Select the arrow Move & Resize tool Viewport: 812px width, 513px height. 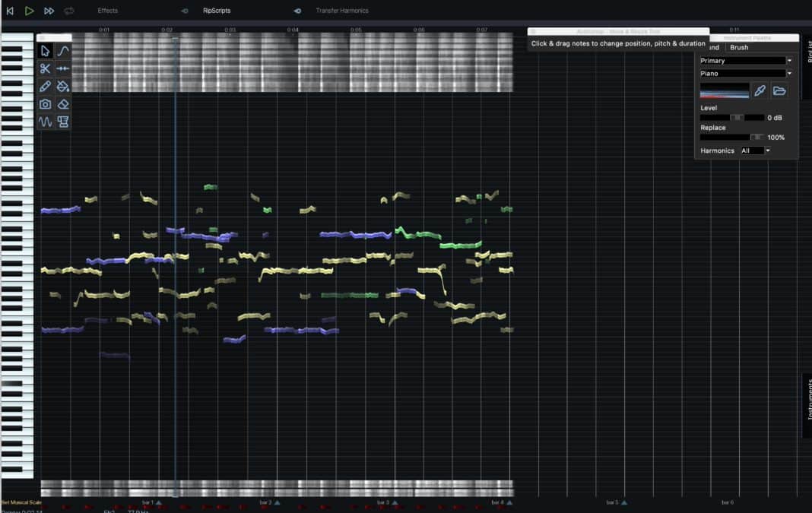46,51
